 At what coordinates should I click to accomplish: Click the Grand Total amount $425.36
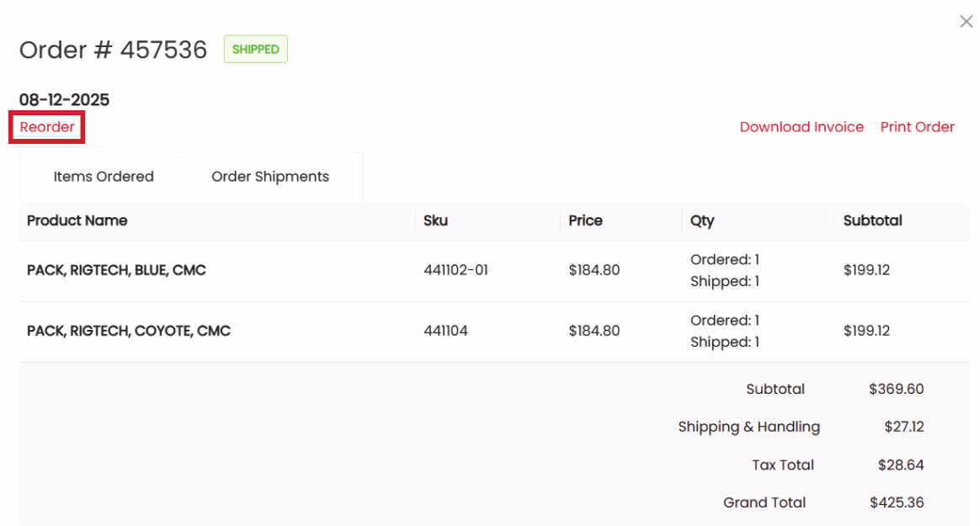[897, 502]
